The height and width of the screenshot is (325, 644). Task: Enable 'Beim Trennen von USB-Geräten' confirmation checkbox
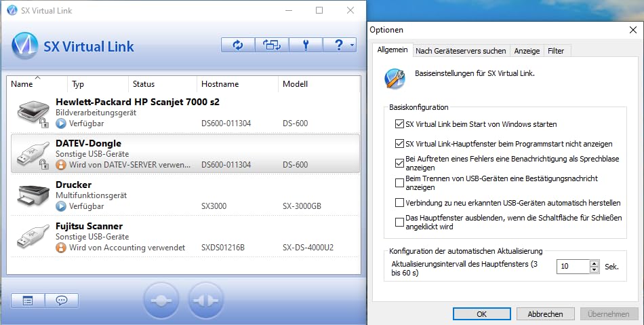pyautogui.click(x=399, y=183)
